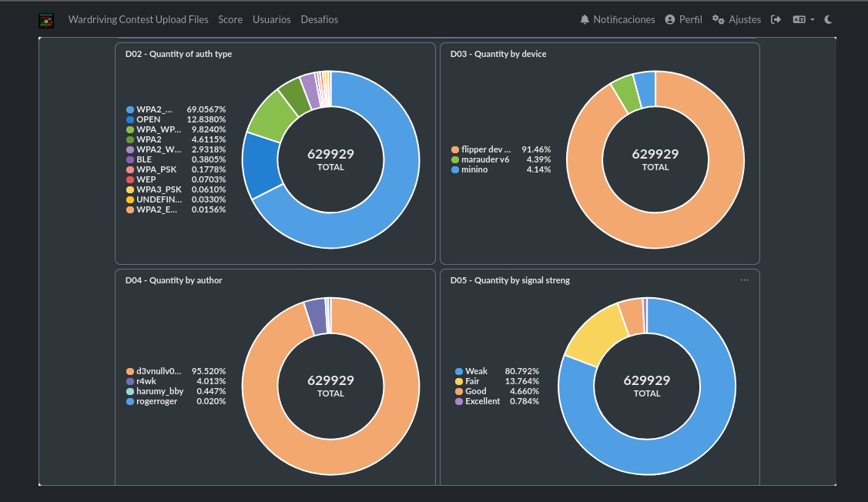868x502 pixels.
Task: Go to the Score page
Action: click(x=230, y=20)
